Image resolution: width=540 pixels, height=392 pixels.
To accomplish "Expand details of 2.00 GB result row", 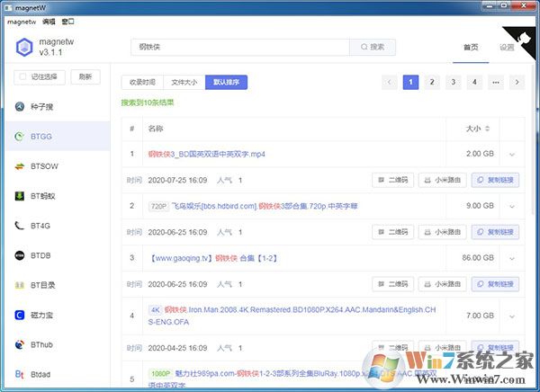I will click(512, 154).
